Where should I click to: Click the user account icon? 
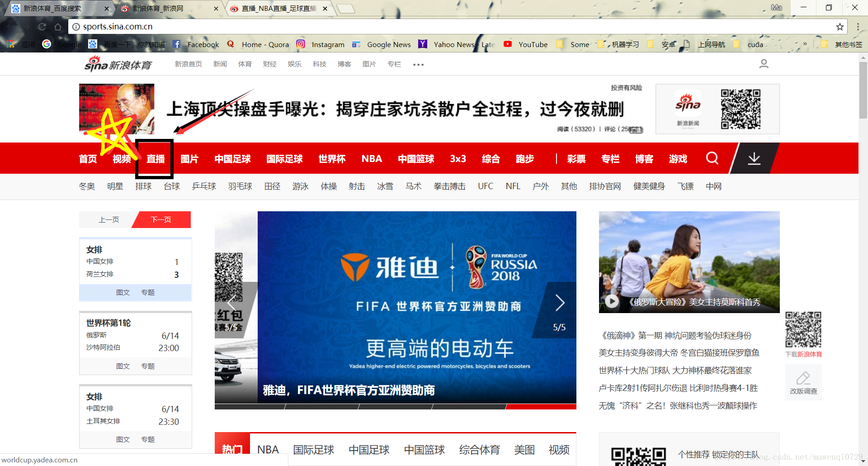(764, 64)
